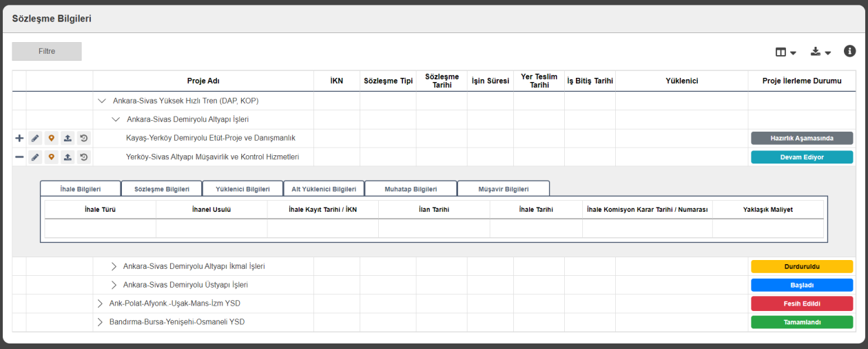The width and height of the screenshot is (868, 349).
Task: Expand Bandırma-Bursa-Yenişehi-Osmaneli YSD node
Action: (101, 322)
